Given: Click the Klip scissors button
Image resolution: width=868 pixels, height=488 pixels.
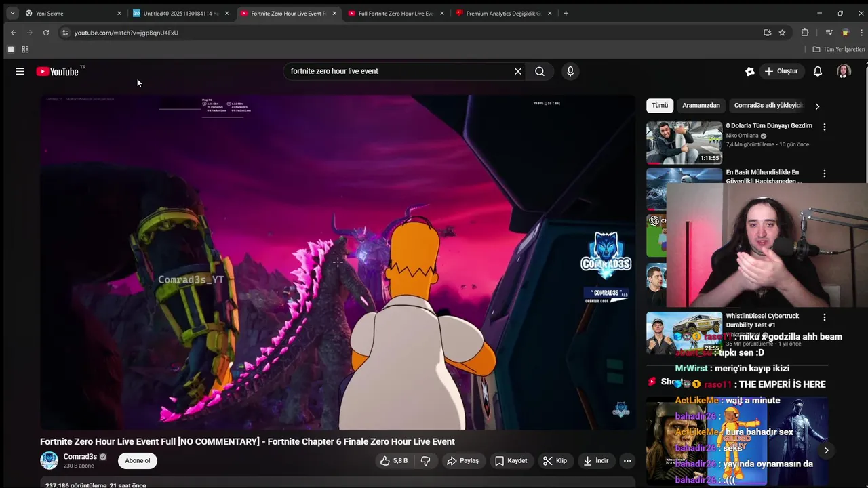Looking at the screenshot, I should pos(555,461).
